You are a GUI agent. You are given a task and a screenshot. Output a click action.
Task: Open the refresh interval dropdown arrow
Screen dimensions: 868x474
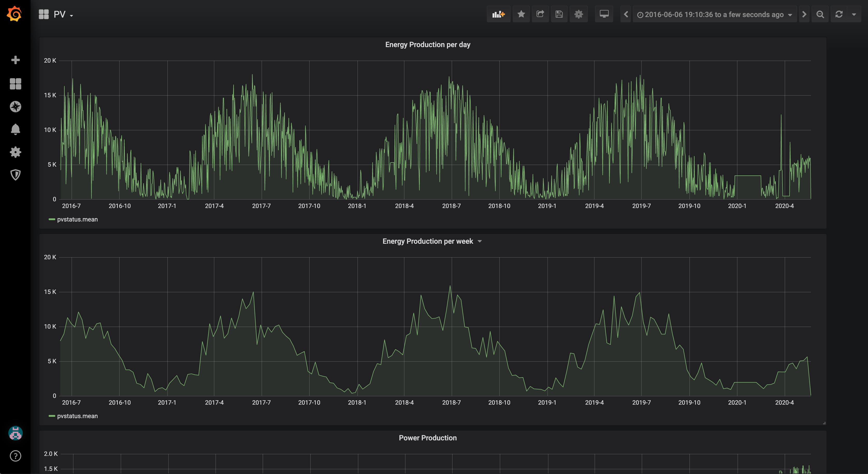(854, 14)
